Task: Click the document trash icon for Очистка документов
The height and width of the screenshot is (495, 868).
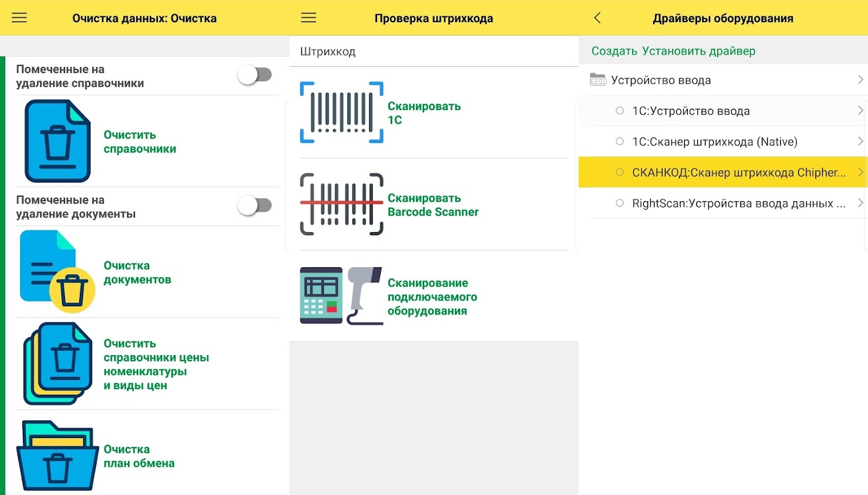Action: [x=57, y=271]
